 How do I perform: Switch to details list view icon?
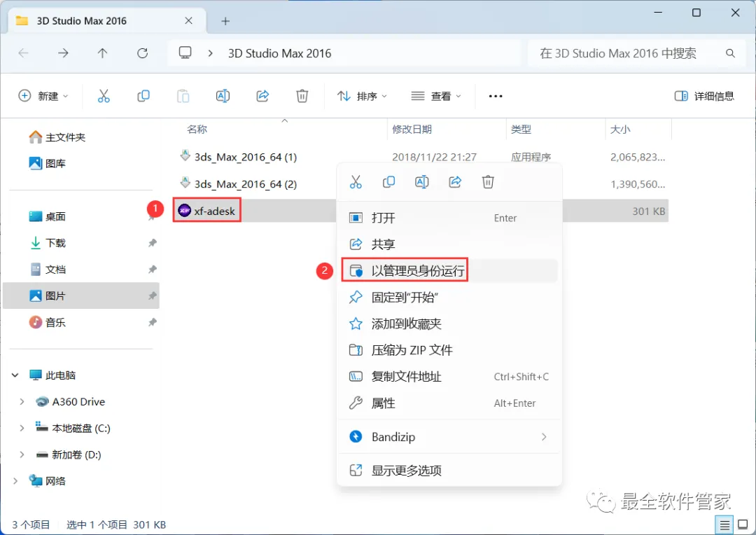coord(724,525)
